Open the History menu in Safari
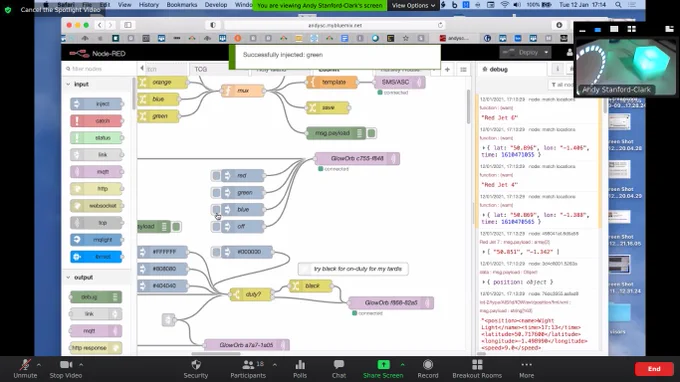680x382 pixels. point(149,5)
